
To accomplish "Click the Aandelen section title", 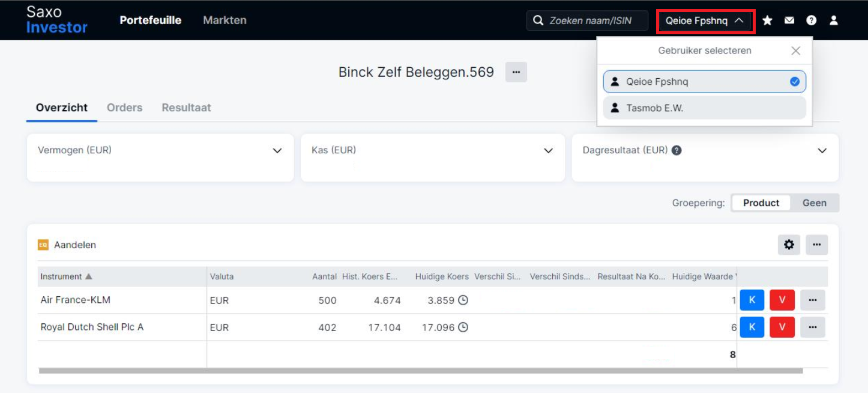I will coord(75,245).
